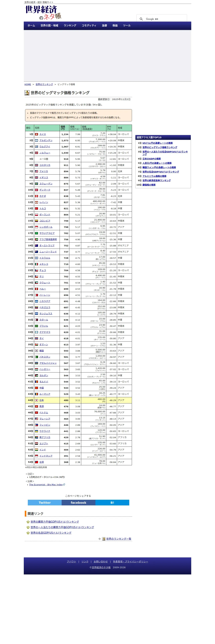Open the ニュージーランド country link
This screenshot has width=215, height=644.
48,252
